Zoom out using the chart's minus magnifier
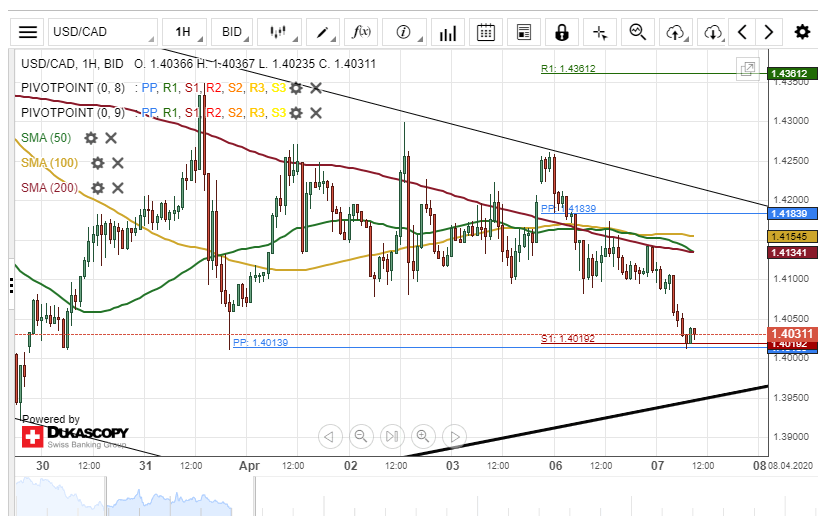 click(361, 436)
